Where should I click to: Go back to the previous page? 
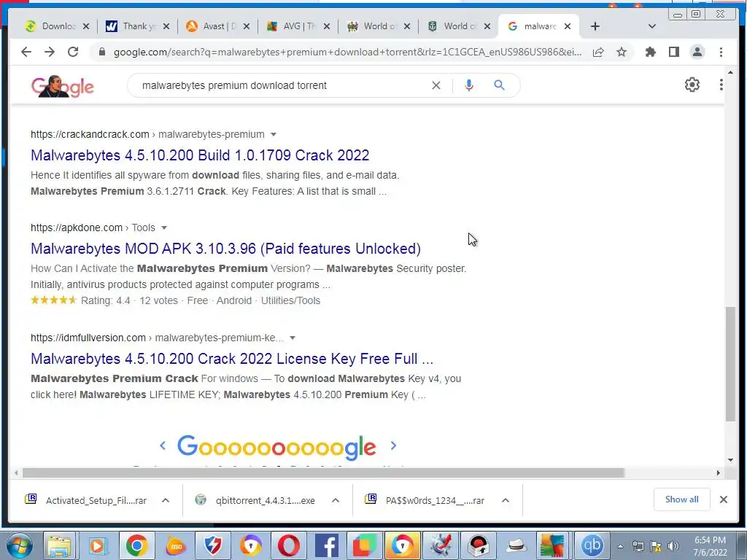pos(26,52)
